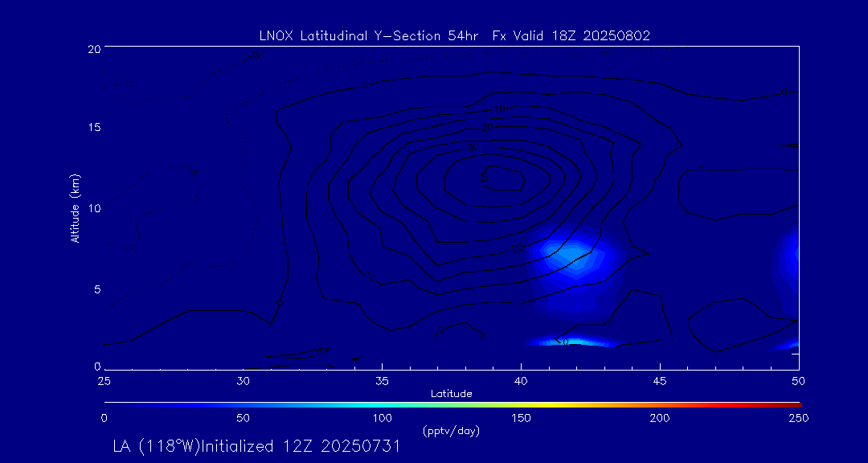
Task: Select the '250' color bar tick label
Action: click(x=798, y=418)
